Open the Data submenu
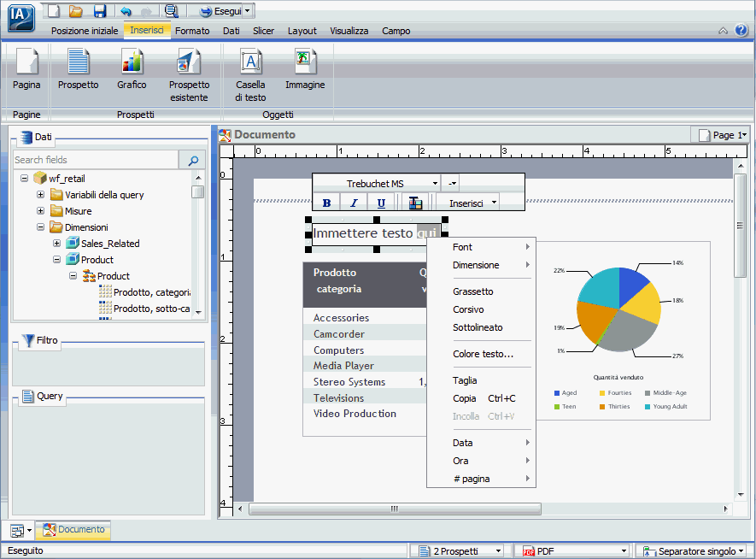 [482, 443]
